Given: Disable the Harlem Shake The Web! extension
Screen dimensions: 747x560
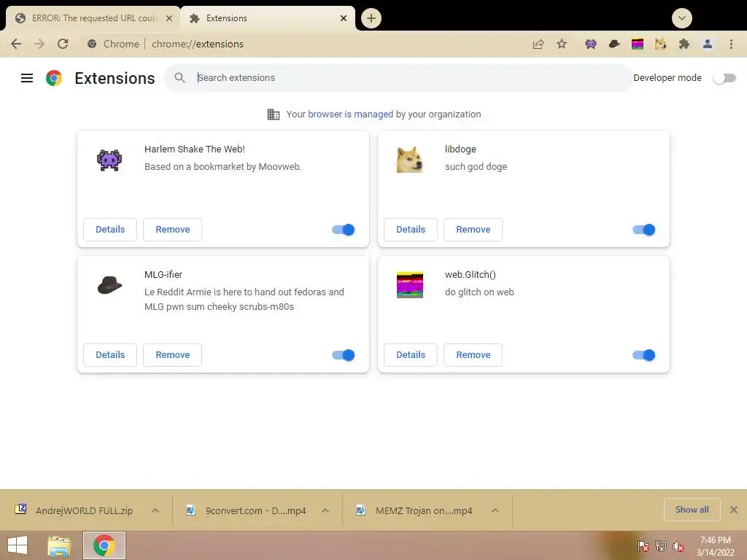Looking at the screenshot, I should (x=344, y=230).
